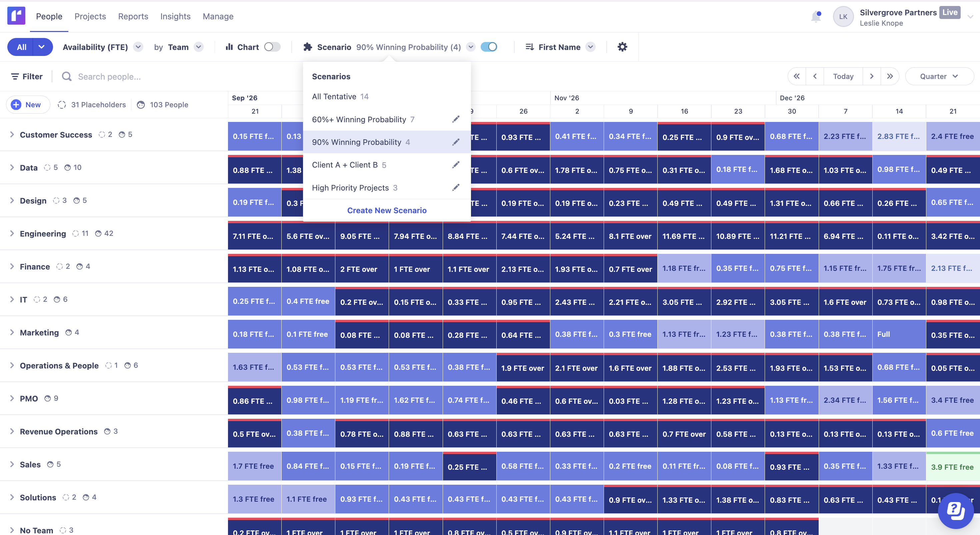
Task: Open the notifications bell
Action: tap(816, 16)
